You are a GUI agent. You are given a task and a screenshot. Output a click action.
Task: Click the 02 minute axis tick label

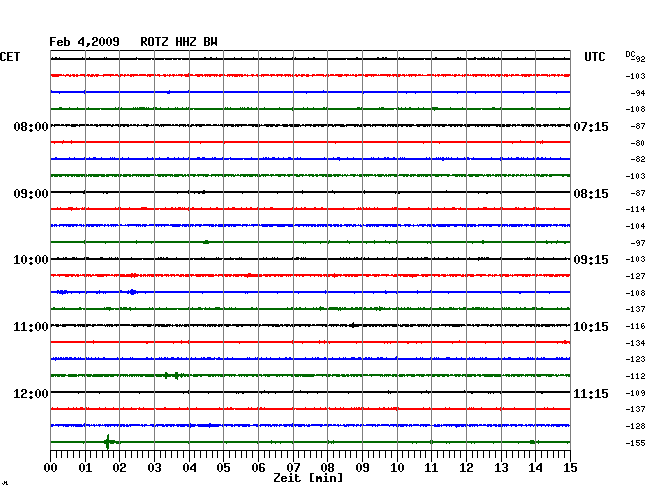119,467
